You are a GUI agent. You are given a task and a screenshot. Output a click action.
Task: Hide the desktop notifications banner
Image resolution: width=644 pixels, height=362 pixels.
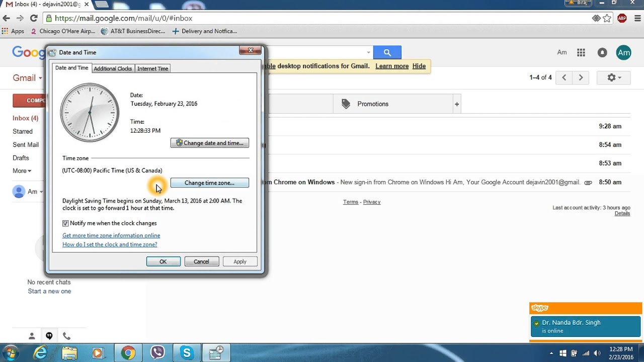419,66
